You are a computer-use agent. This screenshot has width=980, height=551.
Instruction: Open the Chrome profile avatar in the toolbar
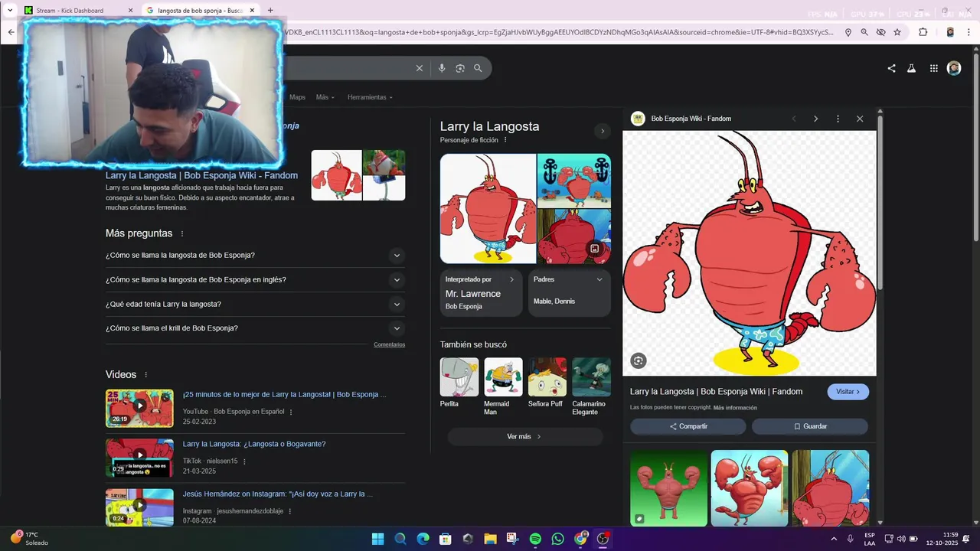pos(950,32)
